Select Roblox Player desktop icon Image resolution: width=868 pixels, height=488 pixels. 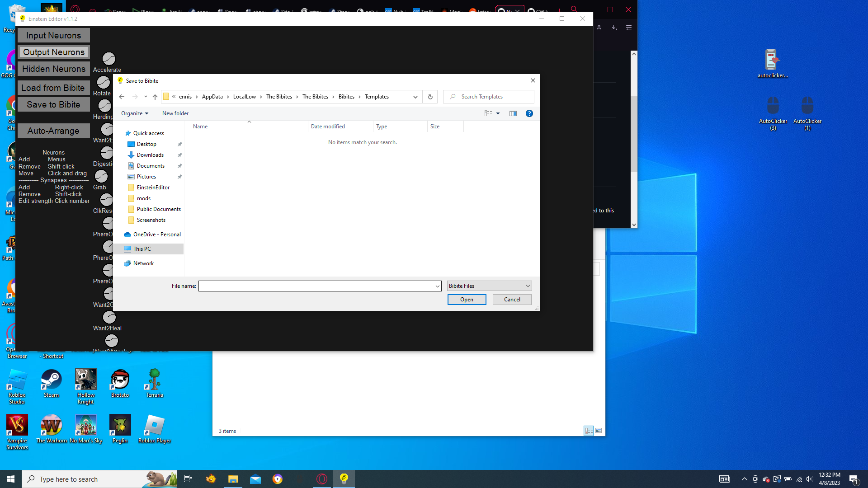(155, 429)
